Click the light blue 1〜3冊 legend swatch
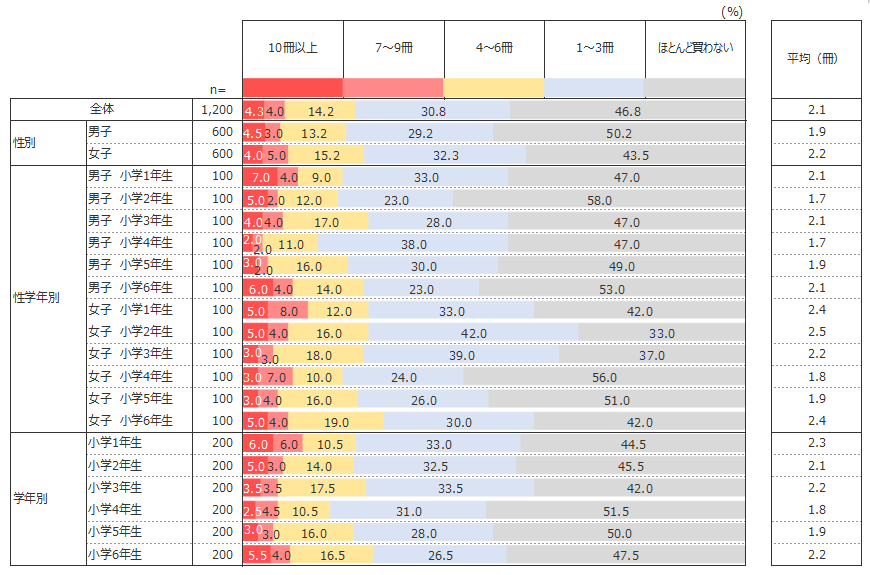Screen dimensions: 870x575 tap(595, 88)
